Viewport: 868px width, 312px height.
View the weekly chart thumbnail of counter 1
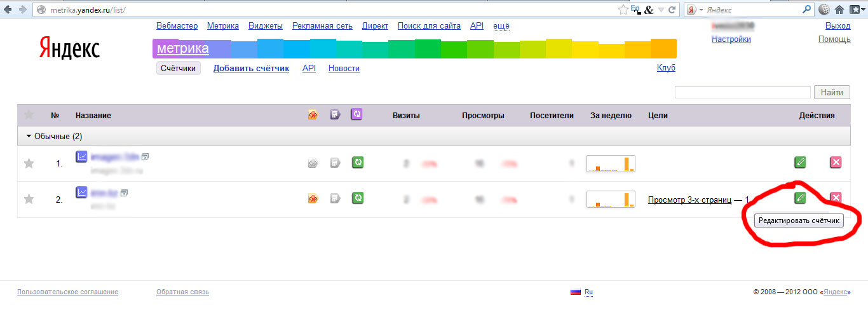pos(611,163)
